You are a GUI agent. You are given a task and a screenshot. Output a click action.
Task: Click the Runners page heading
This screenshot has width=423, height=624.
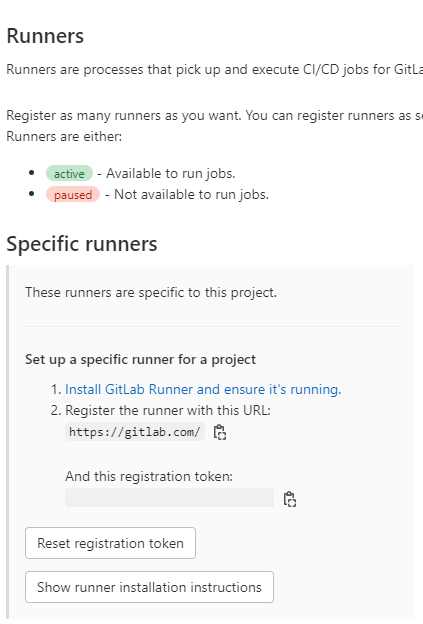tap(45, 36)
